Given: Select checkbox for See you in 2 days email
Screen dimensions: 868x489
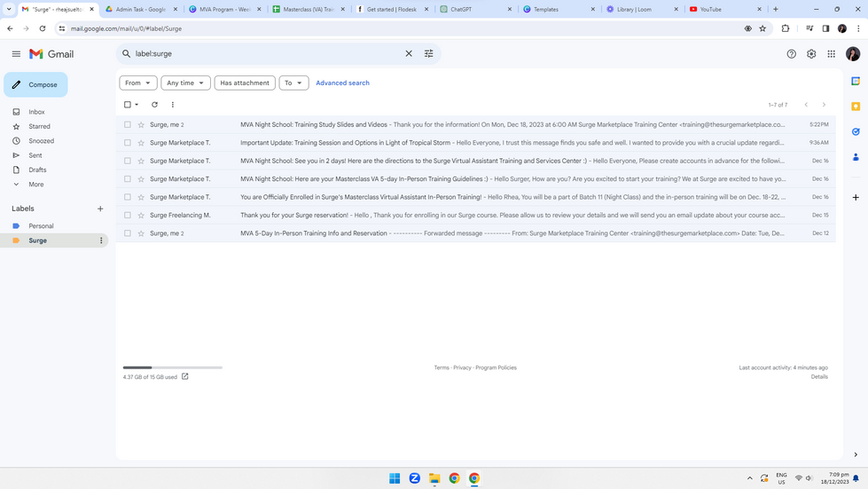Looking at the screenshot, I should (128, 162).
